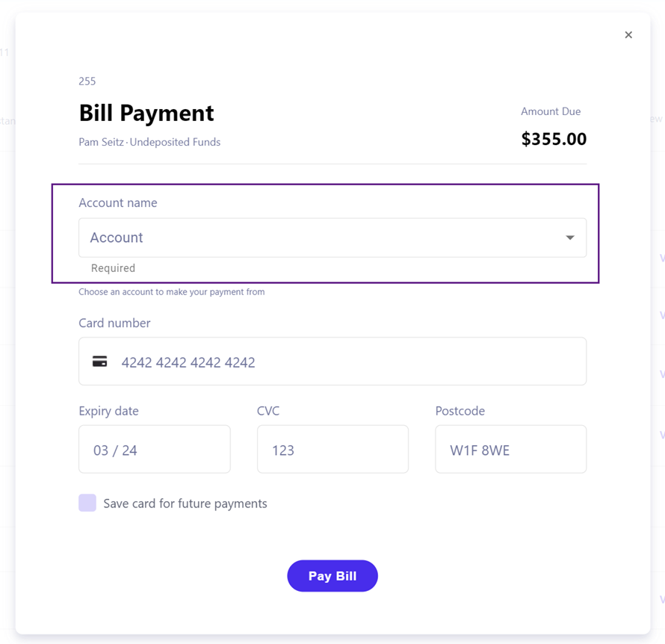Image resolution: width=665 pixels, height=644 pixels.
Task: Click the Save card label text
Action: [x=184, y=503]
